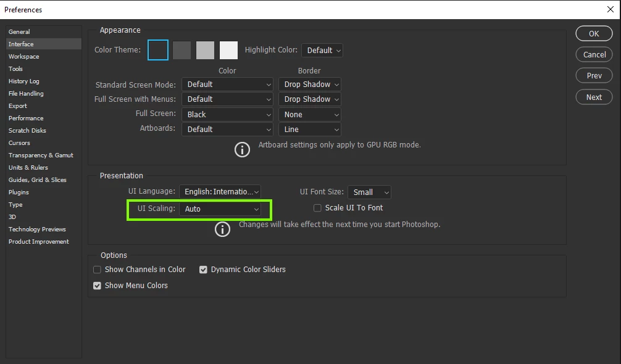Open Full Screen color dropdown showing Black
This screenshot has width=621, height=364.
227,114
